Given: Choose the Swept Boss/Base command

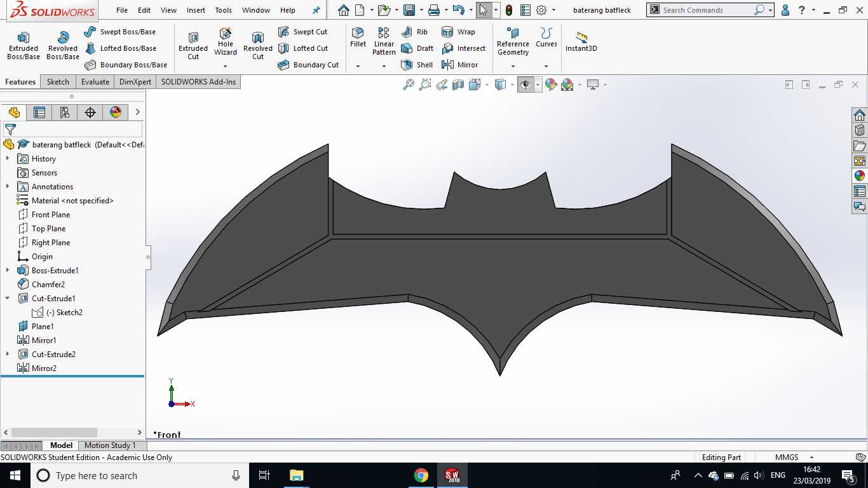Looking at the screenshot, I should click(120, 32).
